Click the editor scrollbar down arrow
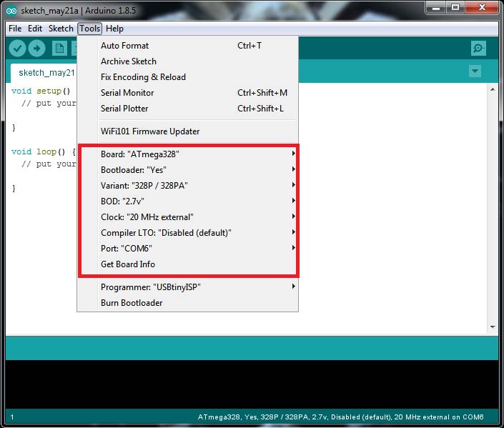504x428 pixels. point(493,327)
